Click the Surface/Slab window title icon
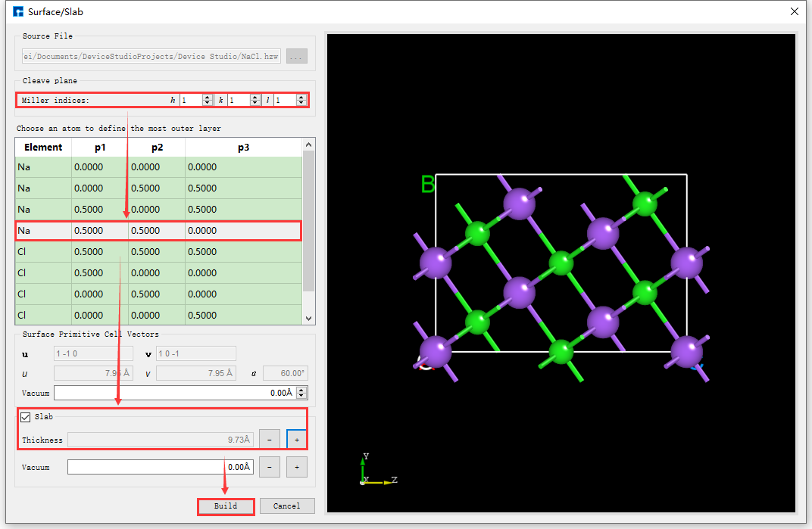 tap(18, 11)
